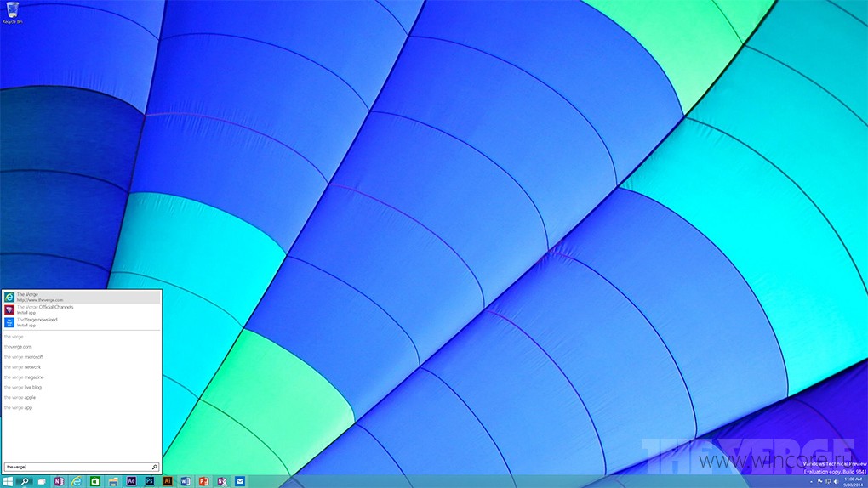Choose the verge microsoft suggestion
This screenshot has width=868, height=488.
tap(24, 357)
